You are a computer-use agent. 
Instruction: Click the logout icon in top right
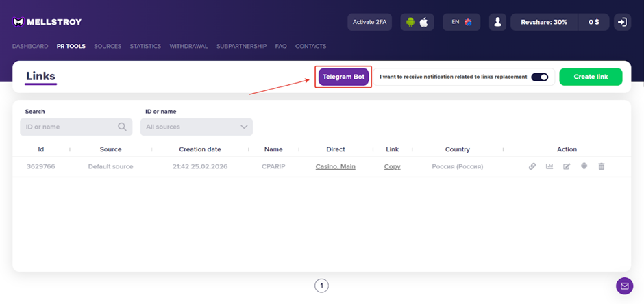(x=621, y=22)
